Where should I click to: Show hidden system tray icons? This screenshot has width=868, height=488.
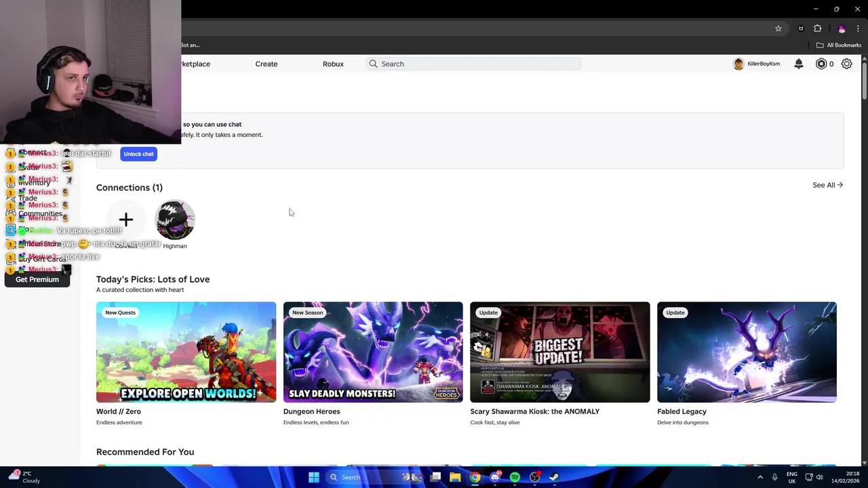tap(760, 477)
